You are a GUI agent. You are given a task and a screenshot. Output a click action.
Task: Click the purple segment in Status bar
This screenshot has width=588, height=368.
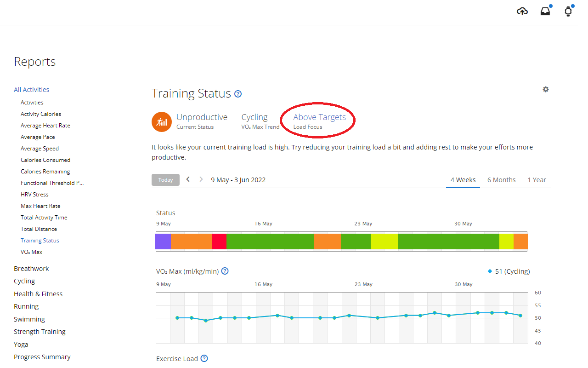pyautogui.click(x=163, y=241)
